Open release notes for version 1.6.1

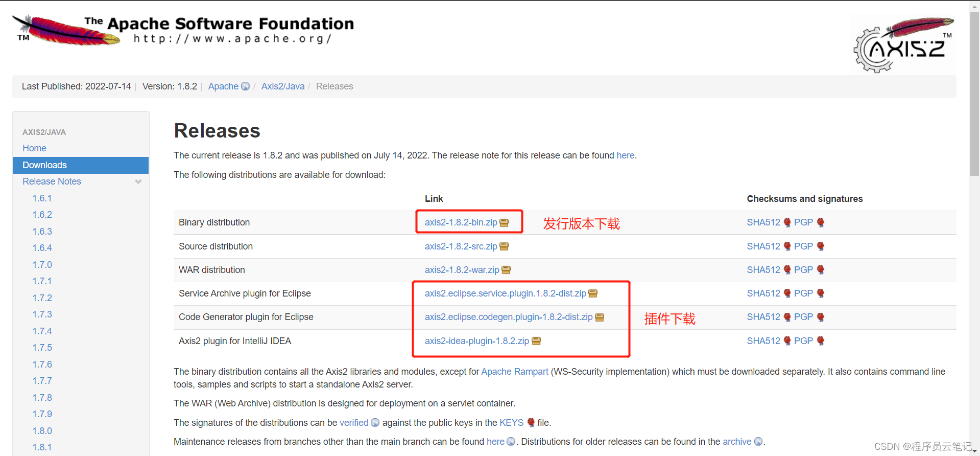click(42, 198)
